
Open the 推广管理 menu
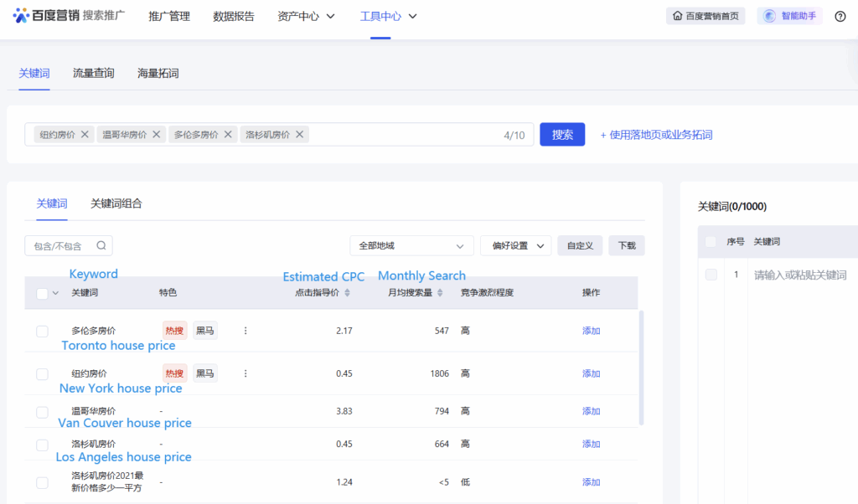[169, 17]
